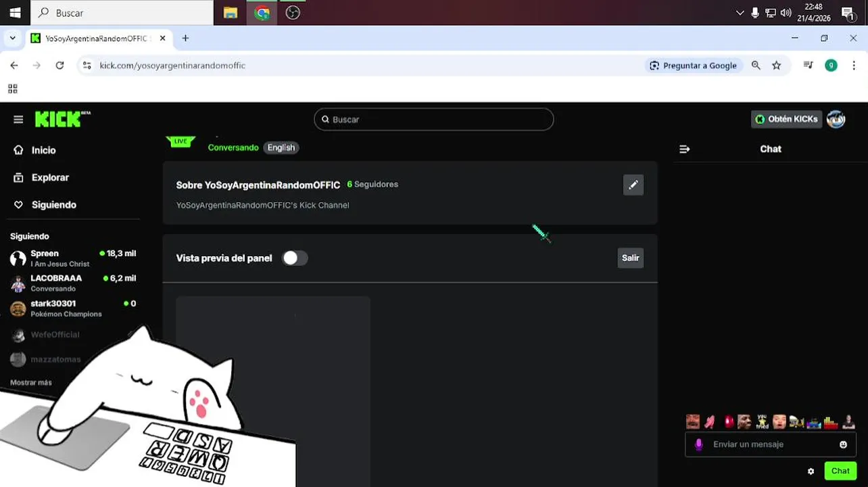868x487 pixels.
Task: Open LACOBRAAA's channel in followed list
Action: coord(73,283)
